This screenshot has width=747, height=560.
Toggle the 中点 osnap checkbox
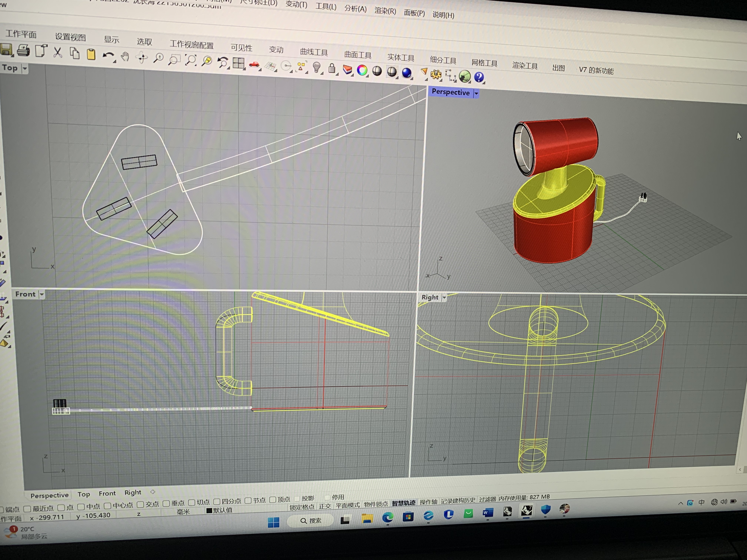click(81, 507)
